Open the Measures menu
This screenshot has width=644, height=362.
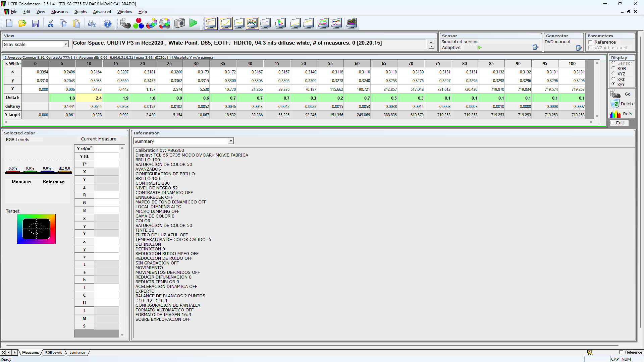coord(60,12)
